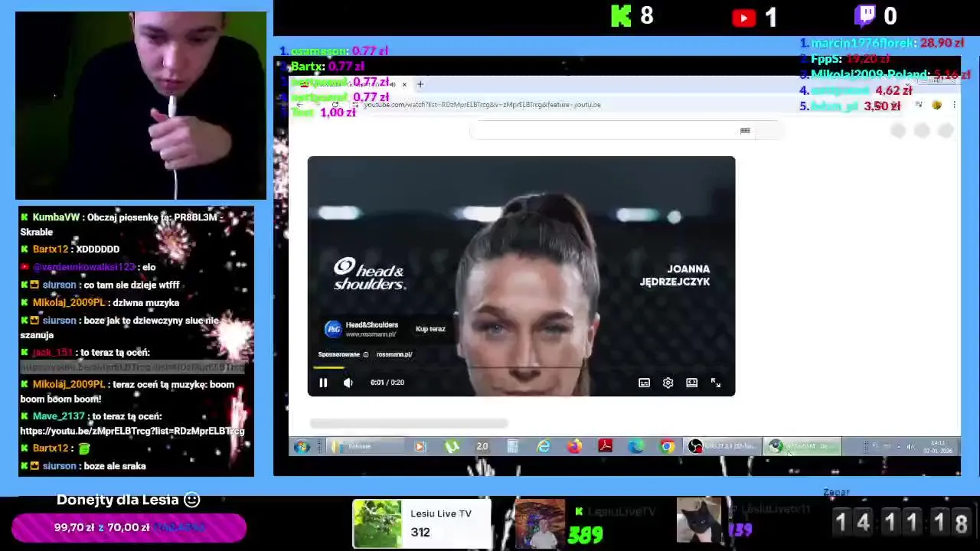Switch to the OBS taskbar window

coord(724,446)
